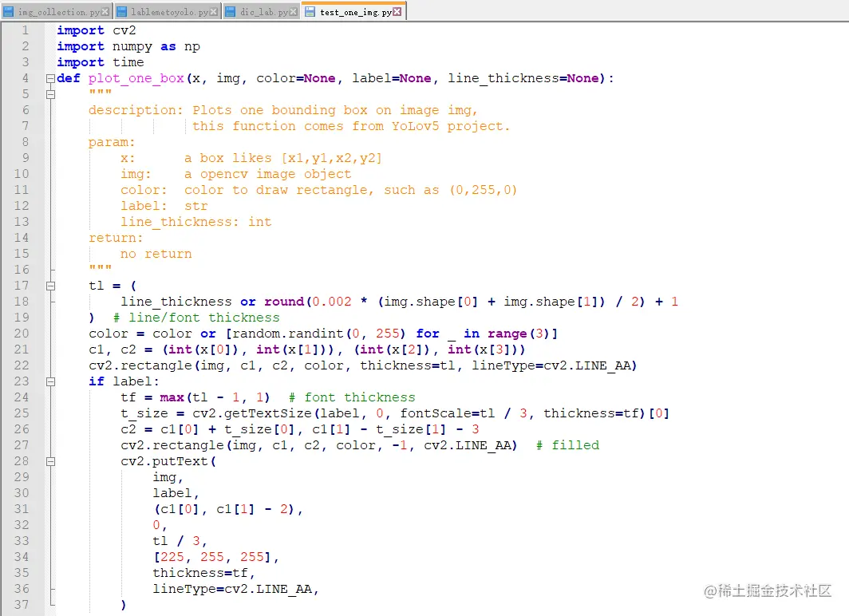Click 'random.randint' on line 20
This screenshot has height=616, width=849.
coord(288,334)
